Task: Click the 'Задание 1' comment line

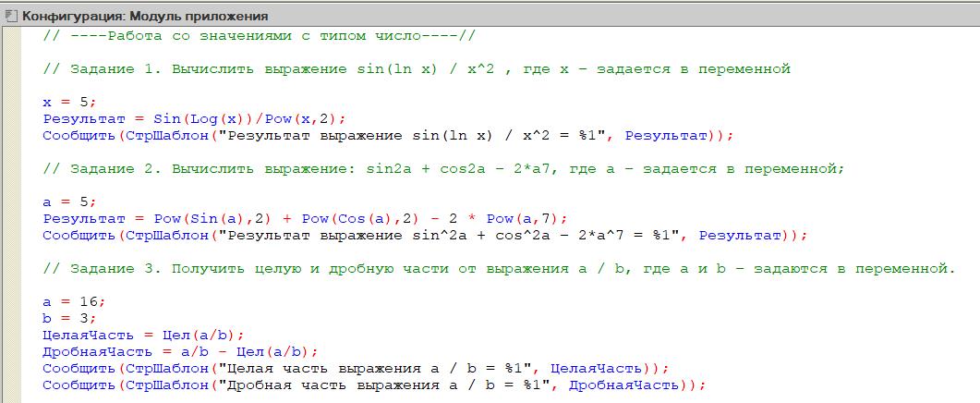Action: pyautogui.click(x=417, y=68)
